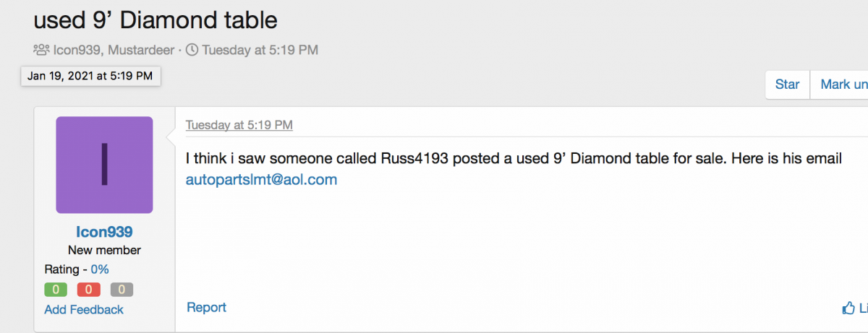Click the red negative feedback count

(x=88, y=290)
